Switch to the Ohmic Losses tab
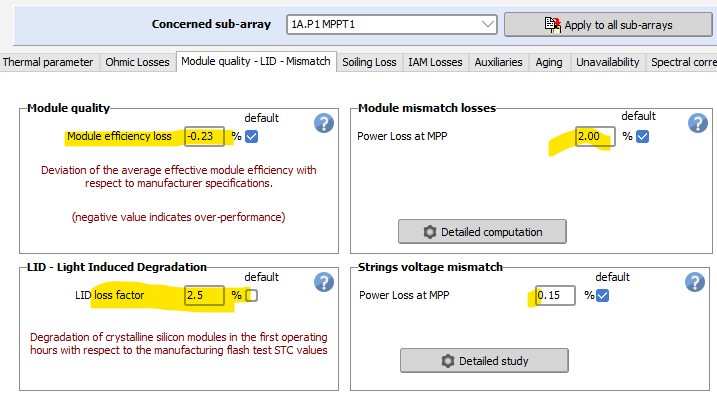Screen dimensions: 717x393 (137, 62)
